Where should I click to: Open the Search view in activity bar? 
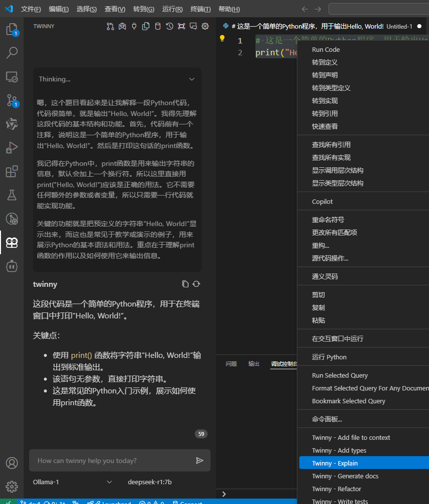pyautogui.click(x=12, y=53)
